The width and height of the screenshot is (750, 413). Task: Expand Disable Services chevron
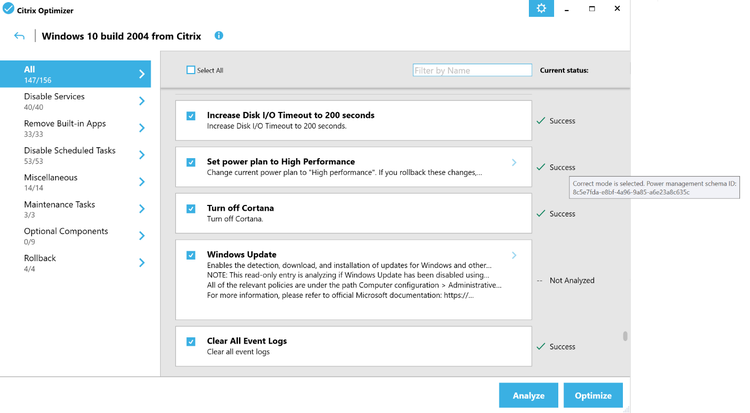[142, 101]
